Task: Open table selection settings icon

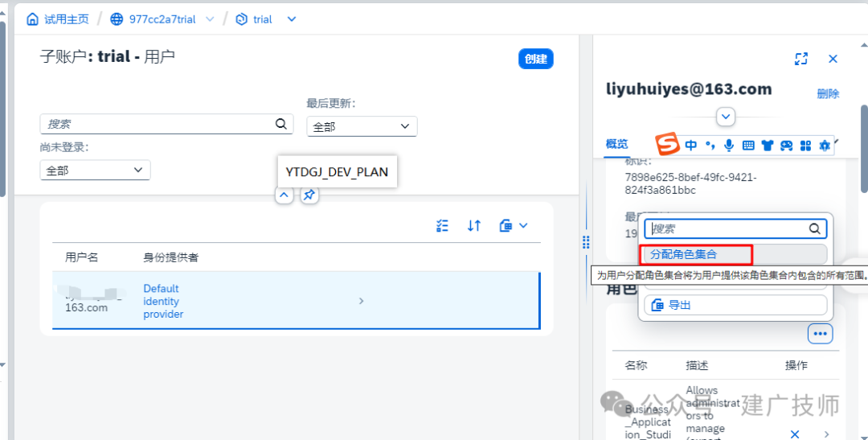Action: pos(442,225)
